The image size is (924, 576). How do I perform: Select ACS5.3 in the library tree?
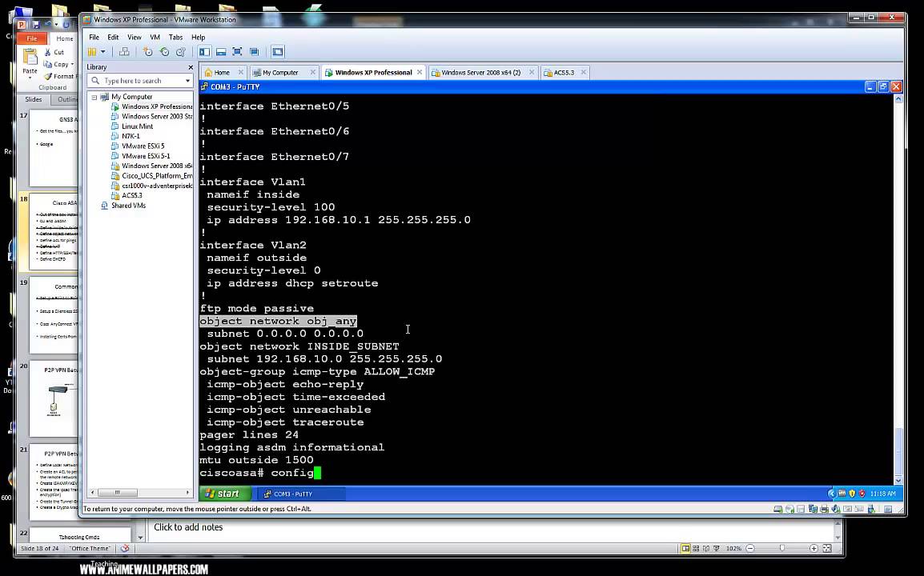(127, 195)
